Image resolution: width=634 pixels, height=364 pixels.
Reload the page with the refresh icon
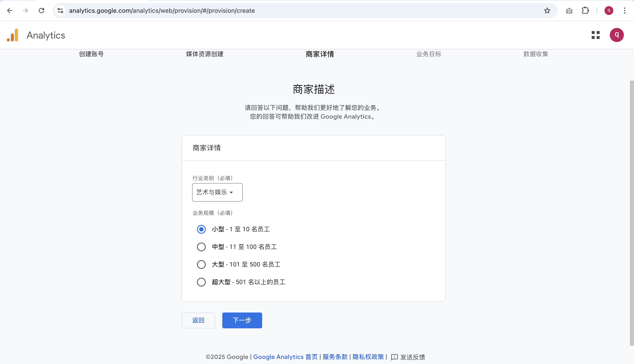coord(42,11)
